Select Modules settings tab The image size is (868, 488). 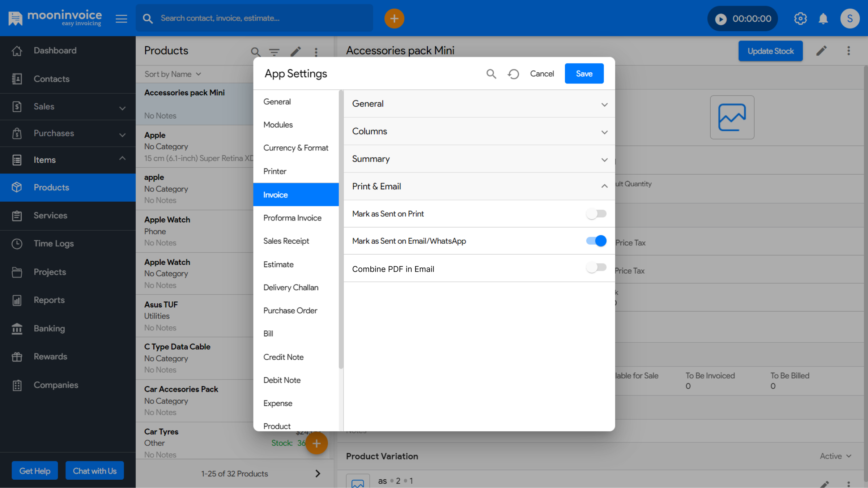click(x=296, y=125)
